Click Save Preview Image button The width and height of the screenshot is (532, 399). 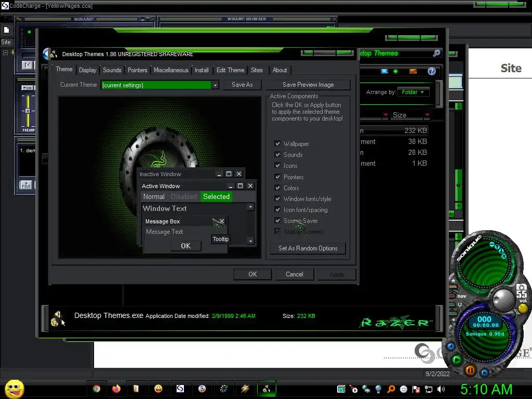[x=308, y=85]
